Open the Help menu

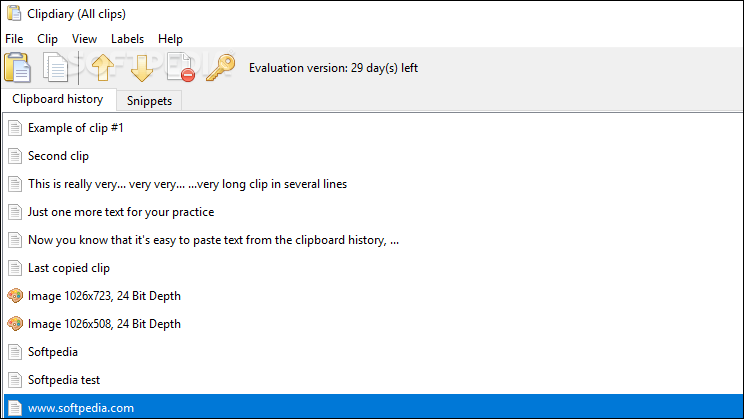click(x=170, y=39)
